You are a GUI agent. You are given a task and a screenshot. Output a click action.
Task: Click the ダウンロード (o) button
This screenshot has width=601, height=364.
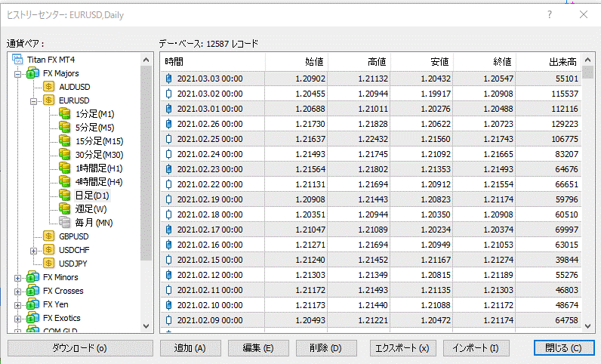80,348
